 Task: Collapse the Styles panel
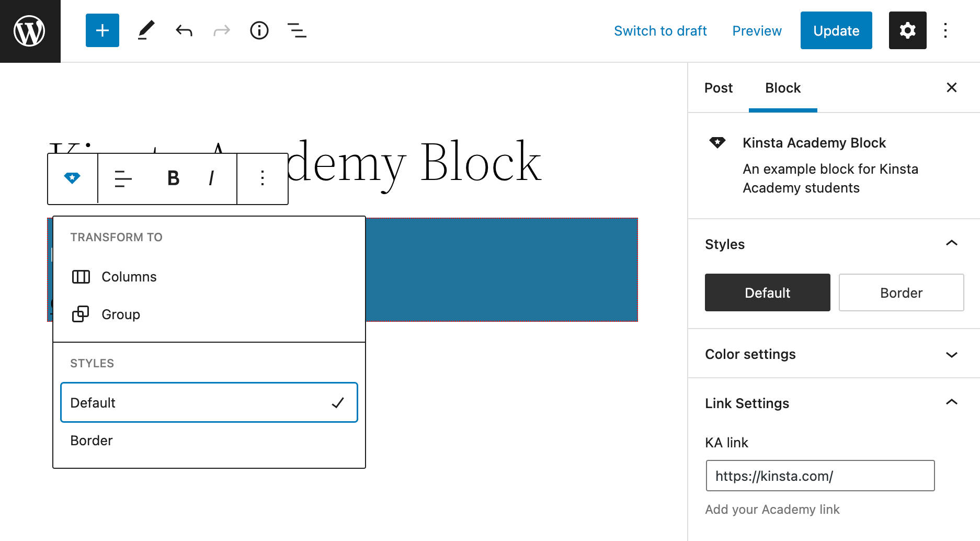[x=951, y=244]
